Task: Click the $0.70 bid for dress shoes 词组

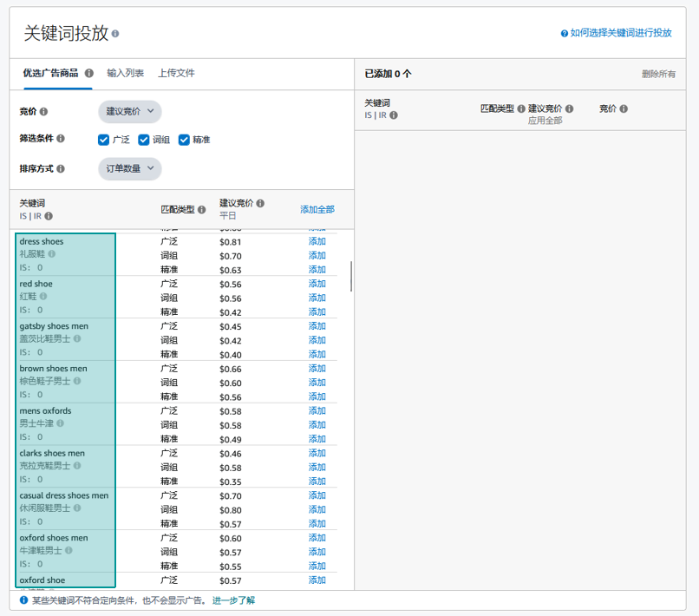Action: [231, 256]
